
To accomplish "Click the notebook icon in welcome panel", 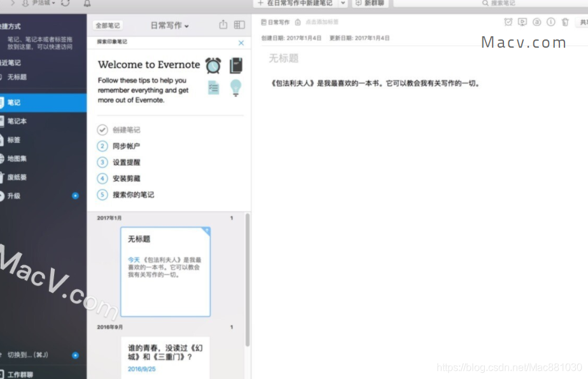I will (236, 65).
